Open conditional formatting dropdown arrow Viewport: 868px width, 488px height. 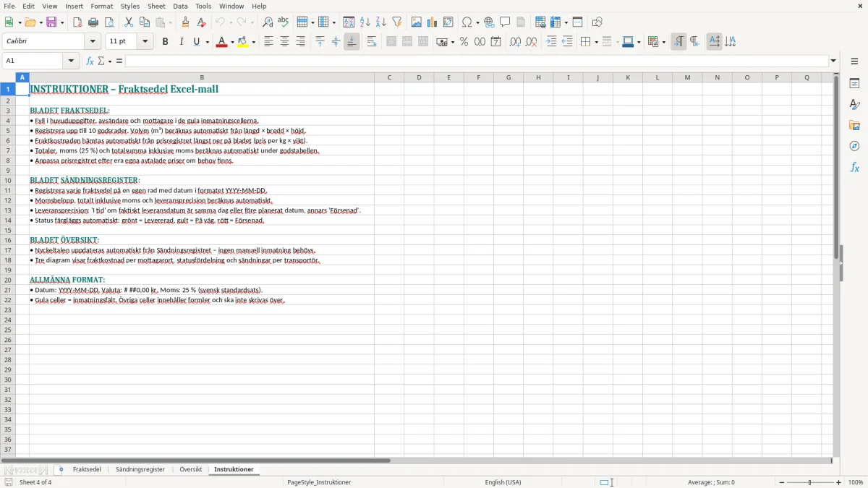(x=663, y=42)
